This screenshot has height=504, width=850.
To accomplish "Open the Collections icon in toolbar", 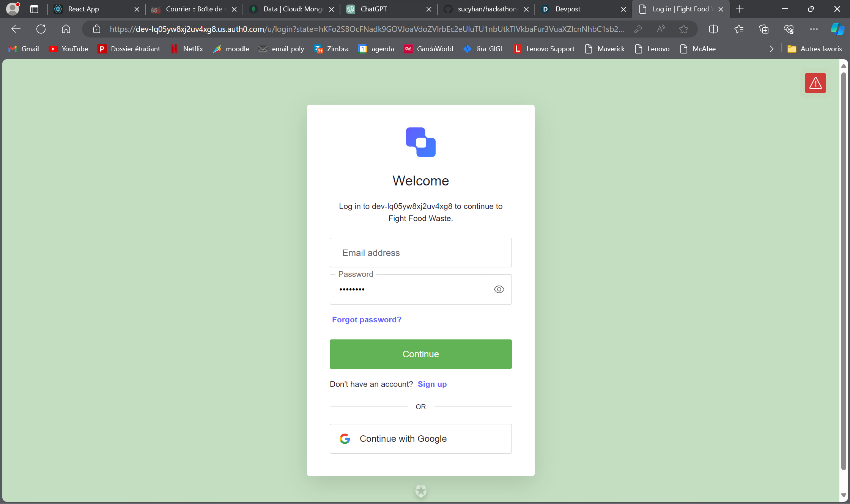I will tap(764, 29).
